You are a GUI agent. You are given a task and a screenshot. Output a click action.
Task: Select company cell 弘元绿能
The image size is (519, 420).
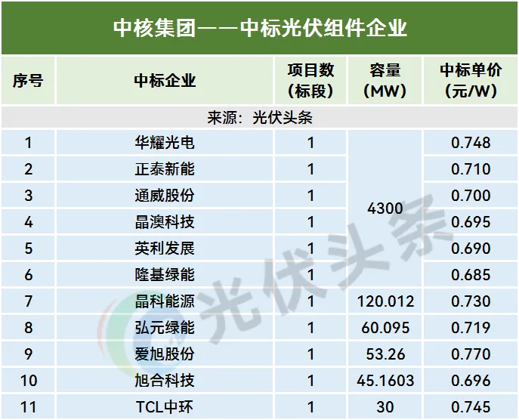pos(165,328)
